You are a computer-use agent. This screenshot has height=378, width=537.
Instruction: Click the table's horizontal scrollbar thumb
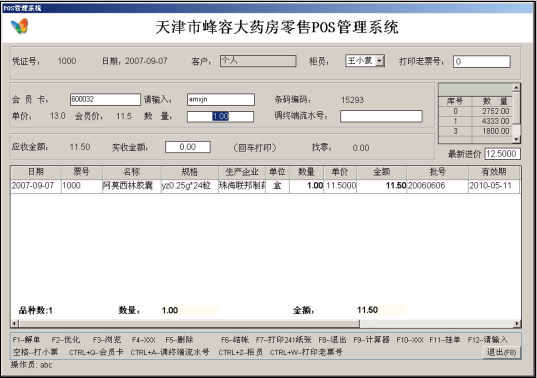click(x=189, y=323)
